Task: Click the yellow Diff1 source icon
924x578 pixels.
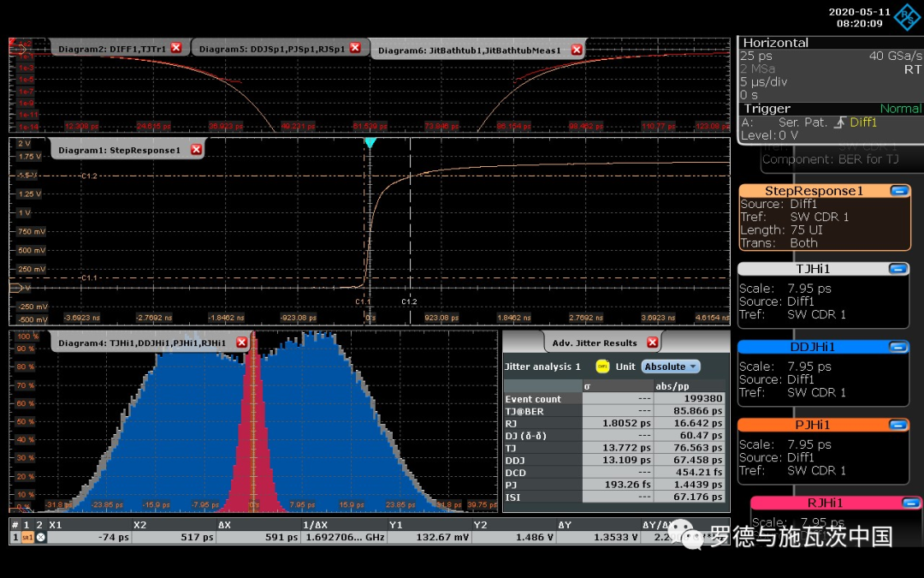Action: [601, 366]
